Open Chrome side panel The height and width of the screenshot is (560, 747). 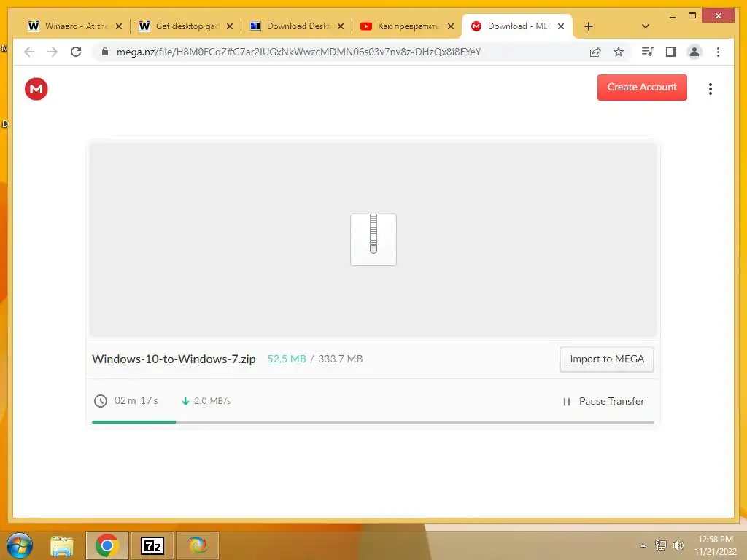tap(671, 52)
